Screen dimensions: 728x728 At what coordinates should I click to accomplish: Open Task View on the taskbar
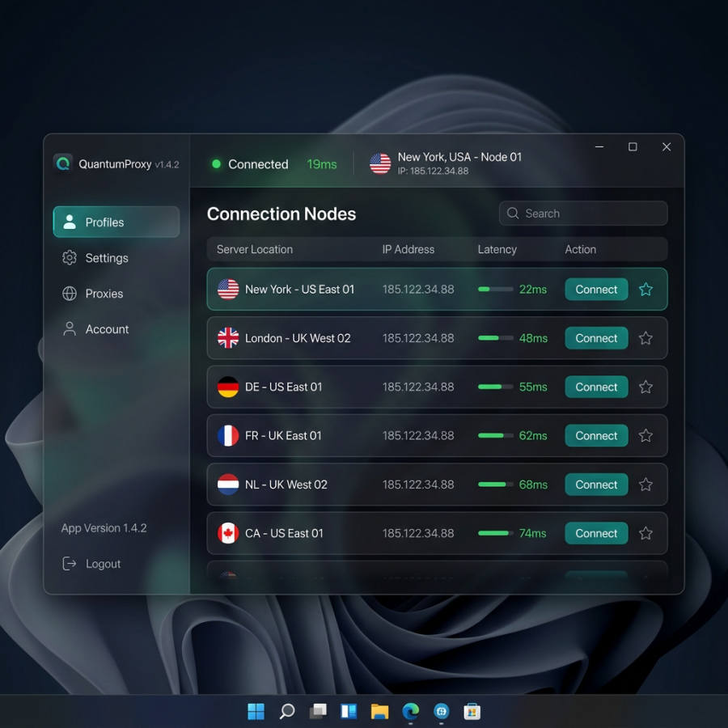318,711
